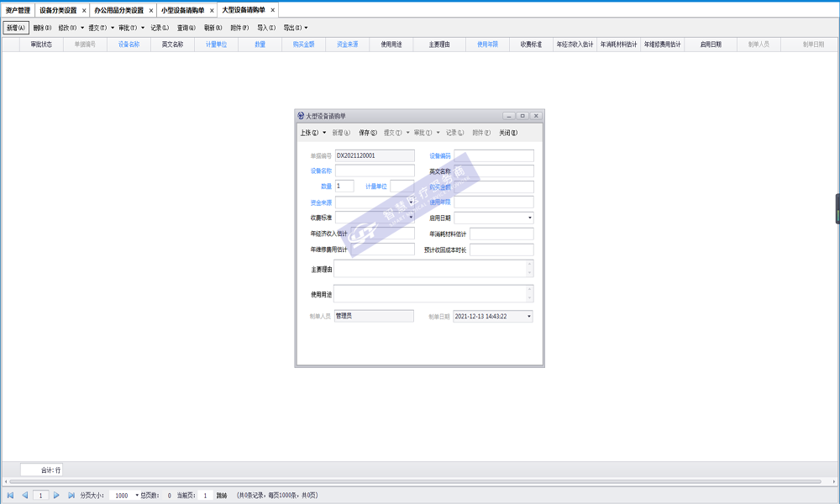The image size is (840, 504).
Task: Jump to the last page of records
Action: coord(71,496)
